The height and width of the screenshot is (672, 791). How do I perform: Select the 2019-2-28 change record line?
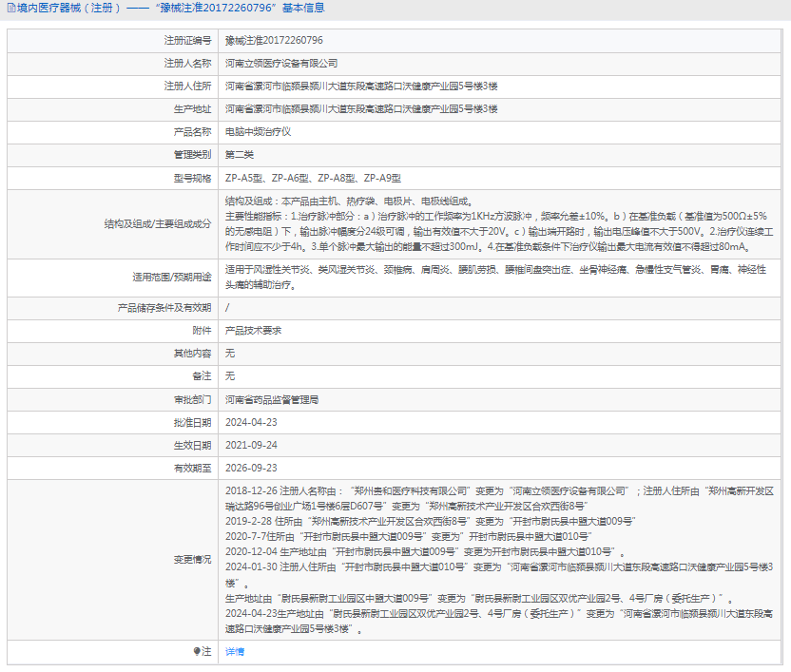point(431,521)
